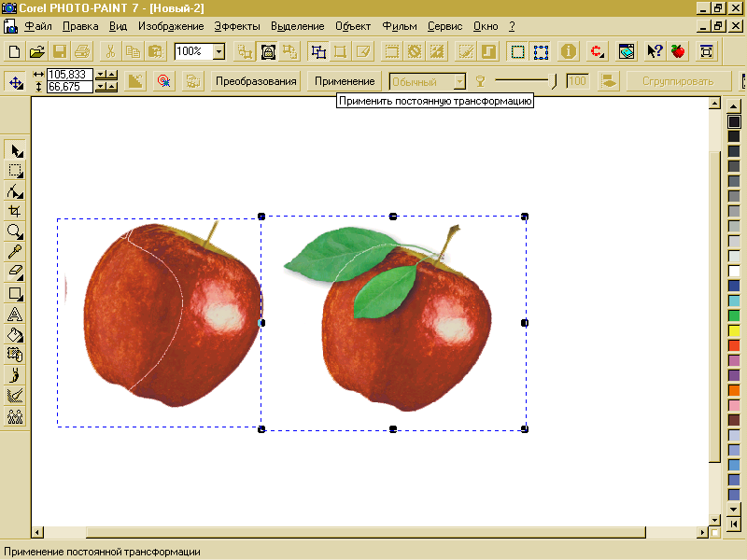This screenshot has width=747, height=560.
Task: Click the What's This help pointer icon
Action: coord(655,51)
